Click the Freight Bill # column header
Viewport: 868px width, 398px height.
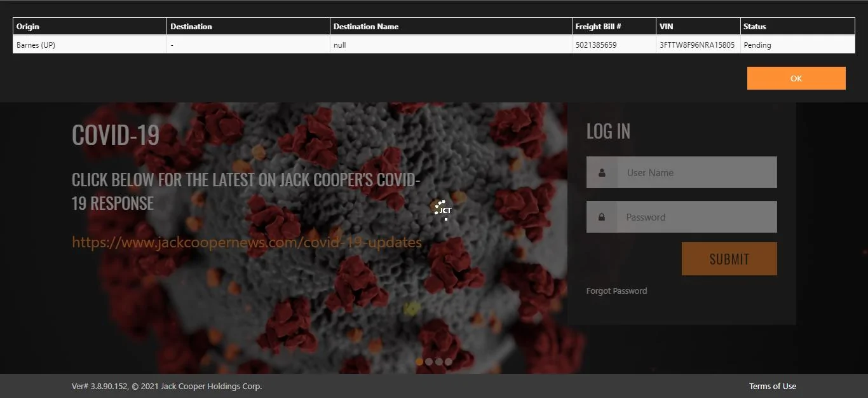pos(614,26)
